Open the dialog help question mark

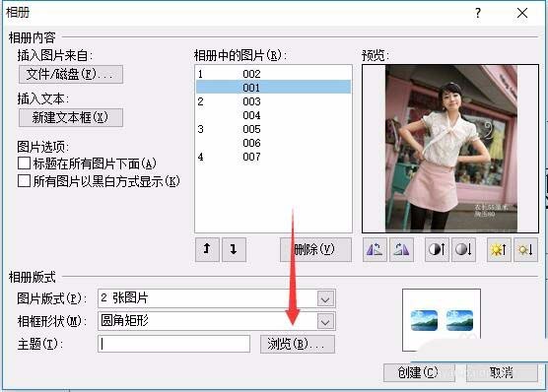(x=478, y=13)
